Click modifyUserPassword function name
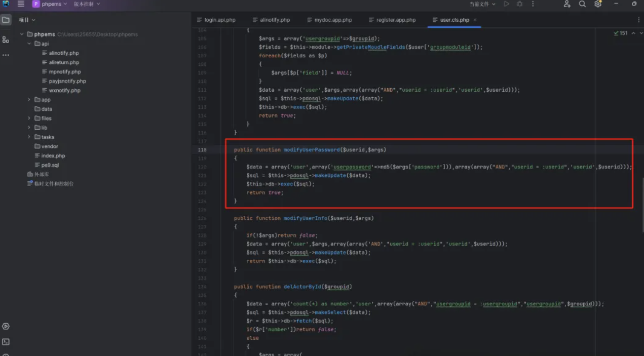This screenshot has width=644, height=356. (x=312, y=150)
